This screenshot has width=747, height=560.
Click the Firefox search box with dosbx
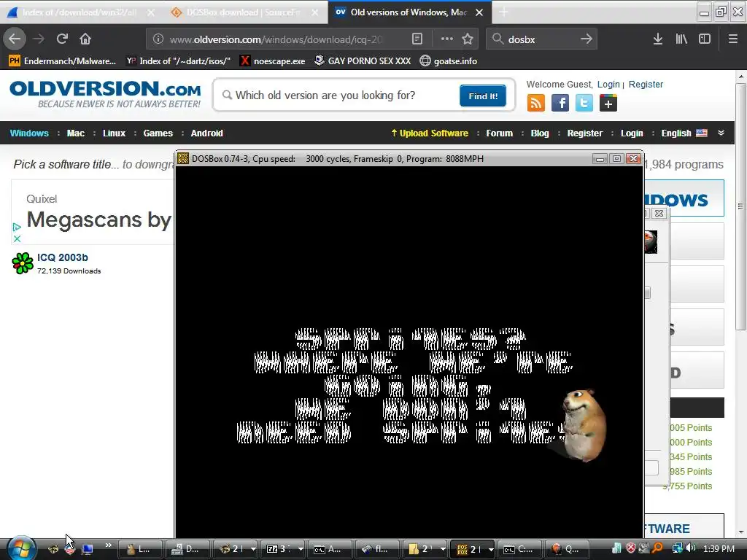(541, 39)
